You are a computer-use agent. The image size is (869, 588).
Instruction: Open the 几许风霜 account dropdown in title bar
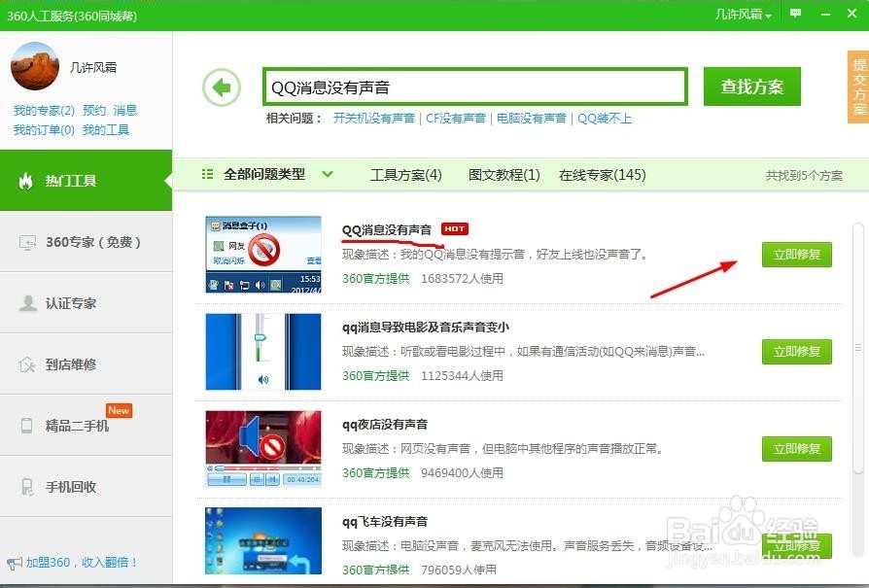coord(743,15)
